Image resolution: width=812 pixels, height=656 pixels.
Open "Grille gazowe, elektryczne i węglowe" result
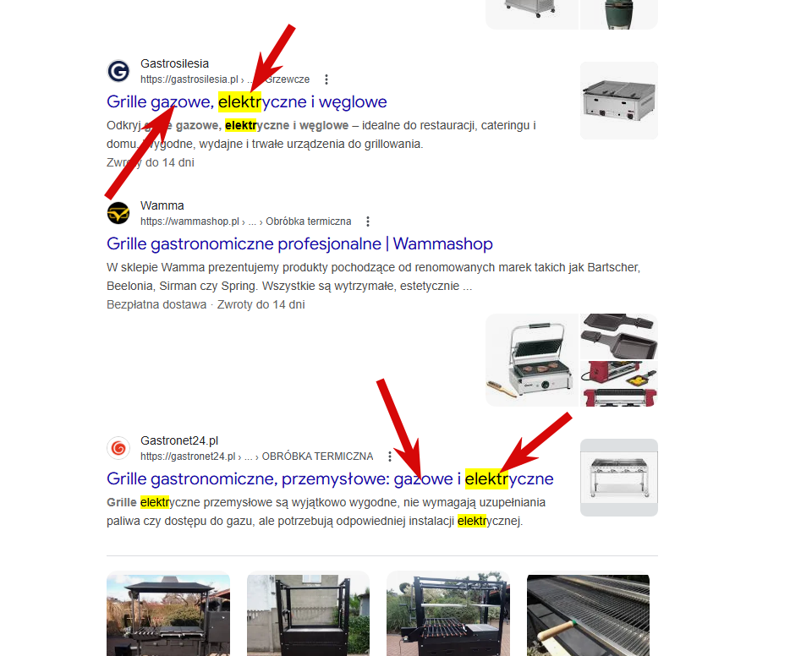[x=246, y=102]
